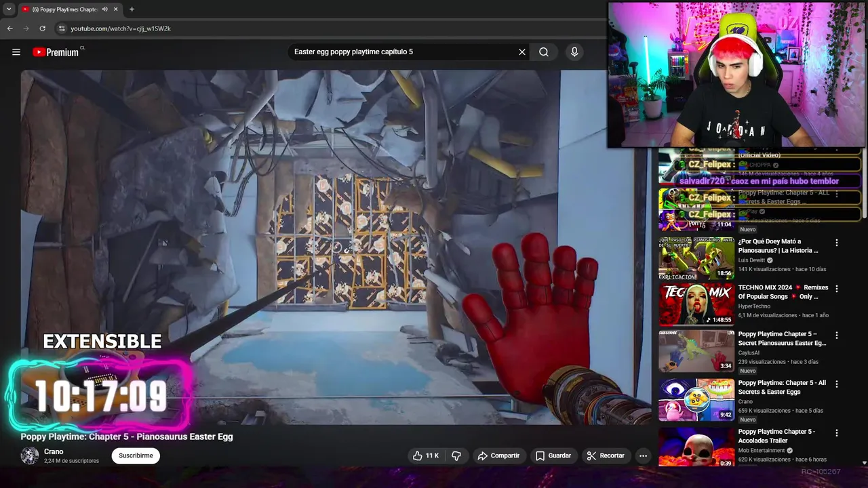Open title 'Secret Pianosaurus Easter Egg'
The width and height of the screenshot is (868, 488).
pyautogui.click(x=782, y=339)
